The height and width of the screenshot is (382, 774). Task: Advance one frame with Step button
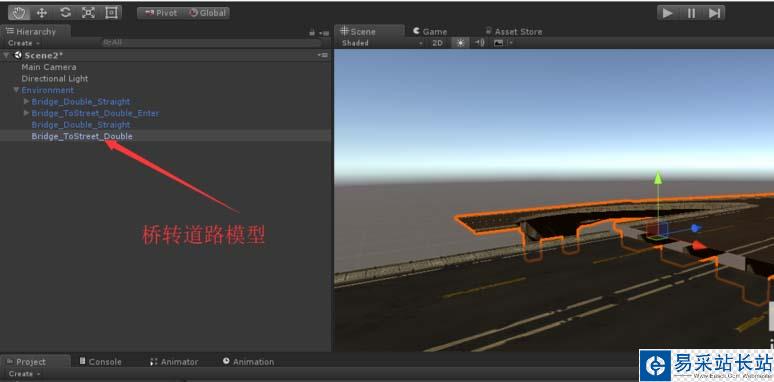714,13
